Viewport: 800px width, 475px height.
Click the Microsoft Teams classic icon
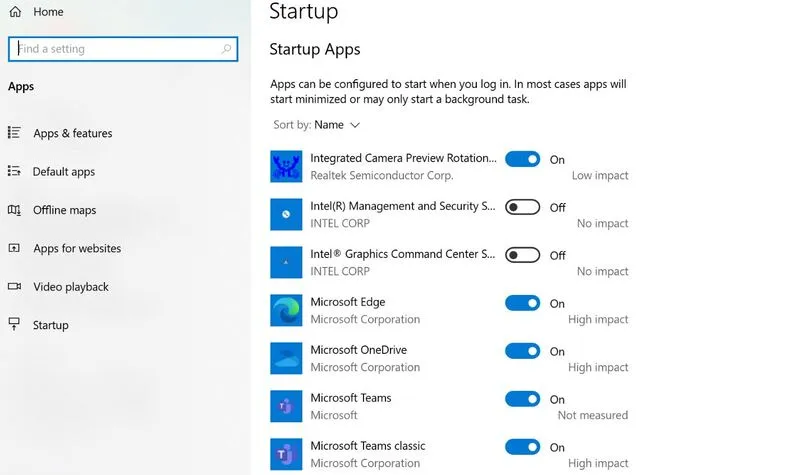coord(286,454)
